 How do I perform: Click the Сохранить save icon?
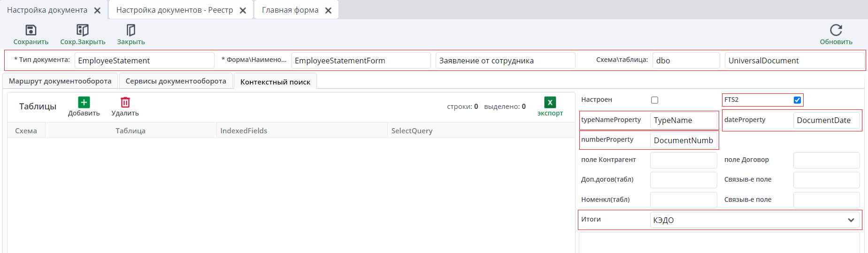point(31,31)
